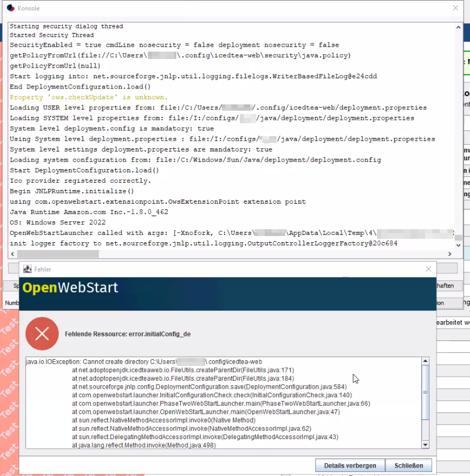Click the stack trace's scrollbar up arrow
This screenshot has height=476, width=470.
click(x=425, y=361)
